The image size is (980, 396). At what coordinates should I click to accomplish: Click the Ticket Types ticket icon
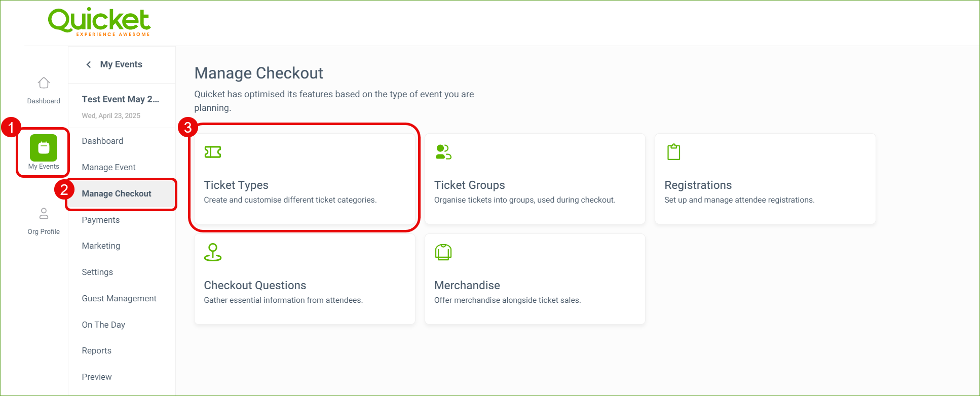213,152
